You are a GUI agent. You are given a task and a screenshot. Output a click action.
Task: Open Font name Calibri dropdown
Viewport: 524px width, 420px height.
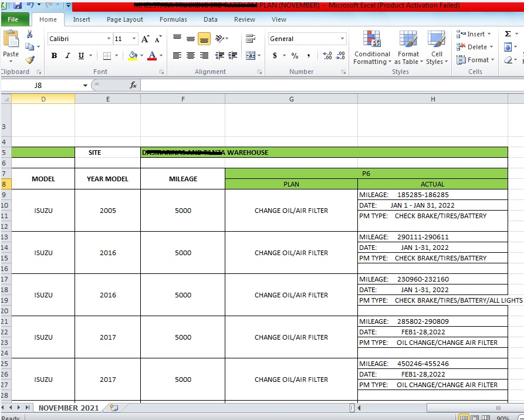tap(109, 39)
